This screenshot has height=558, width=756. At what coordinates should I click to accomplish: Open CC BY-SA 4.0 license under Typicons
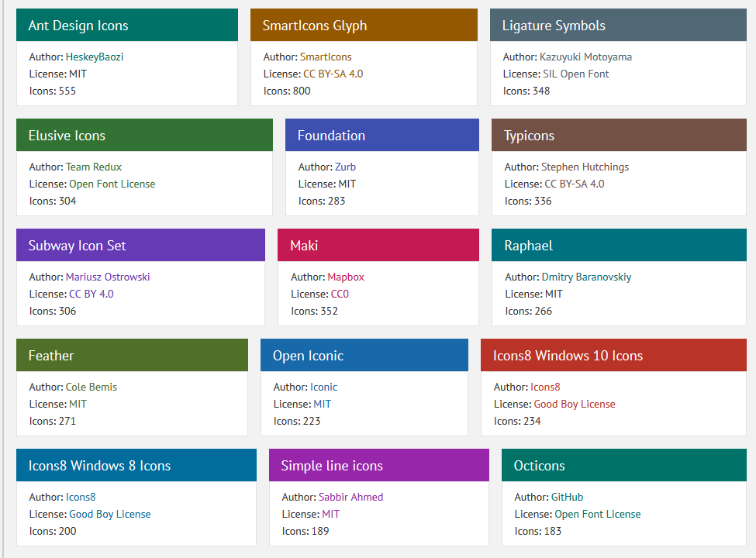[575, 184]
